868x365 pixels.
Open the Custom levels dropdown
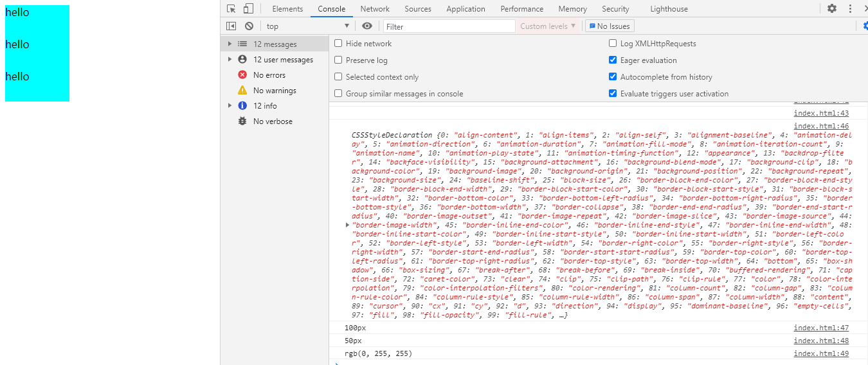[x=548, y=26]
